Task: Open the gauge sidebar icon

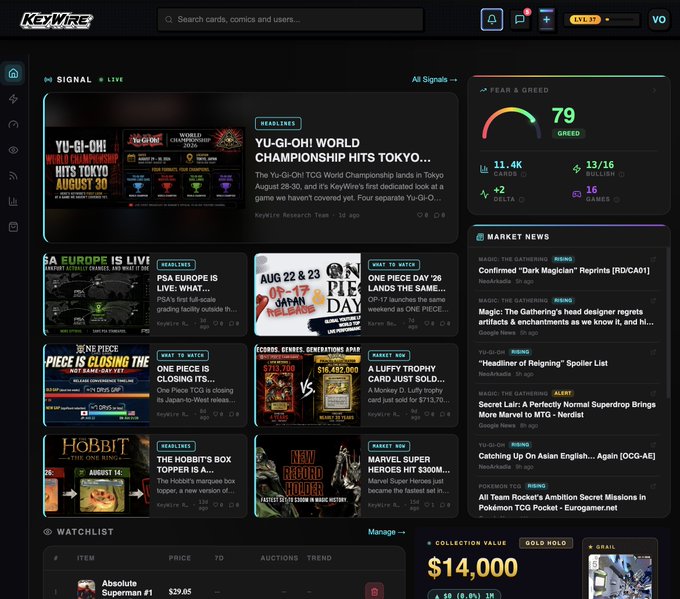Action: tap(13, 124)
